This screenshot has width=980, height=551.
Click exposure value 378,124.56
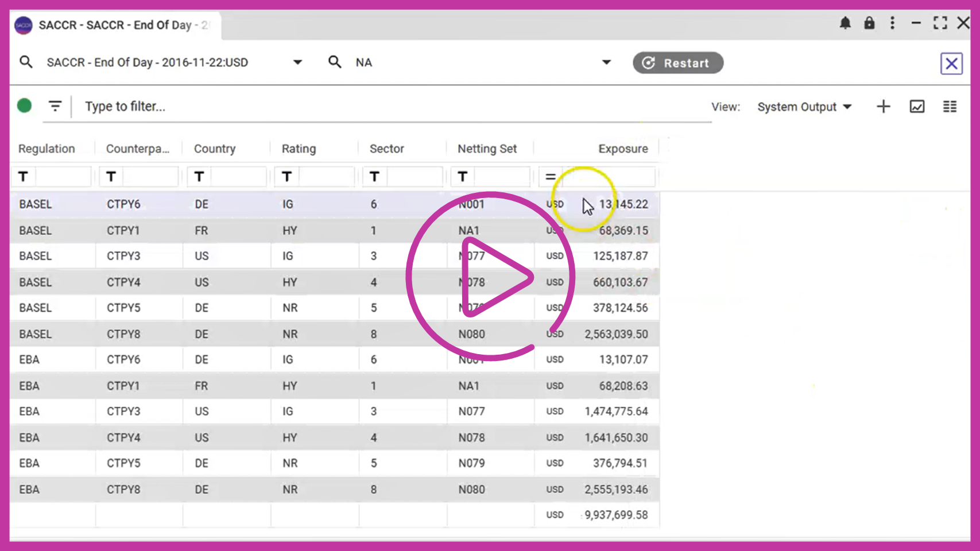coord(620,308)
